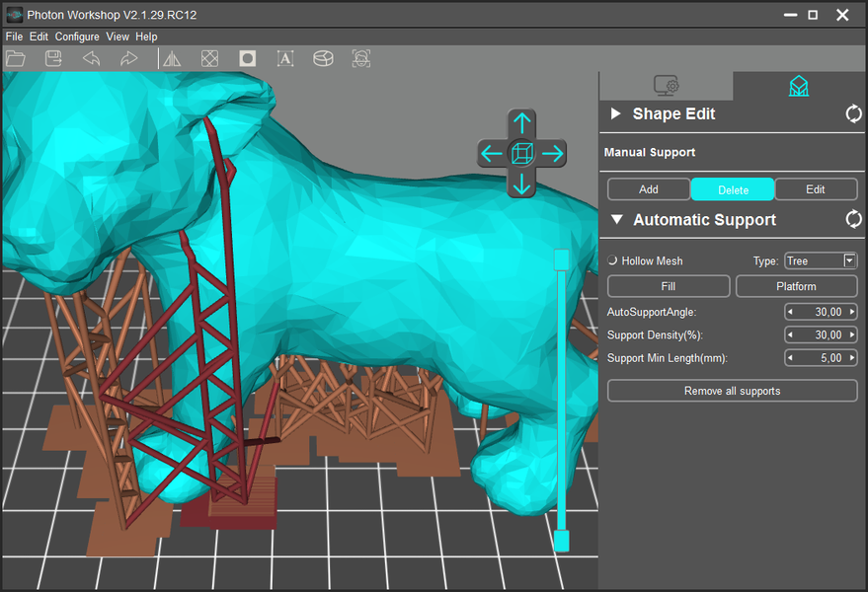Open the File menu

coord(15,37)
